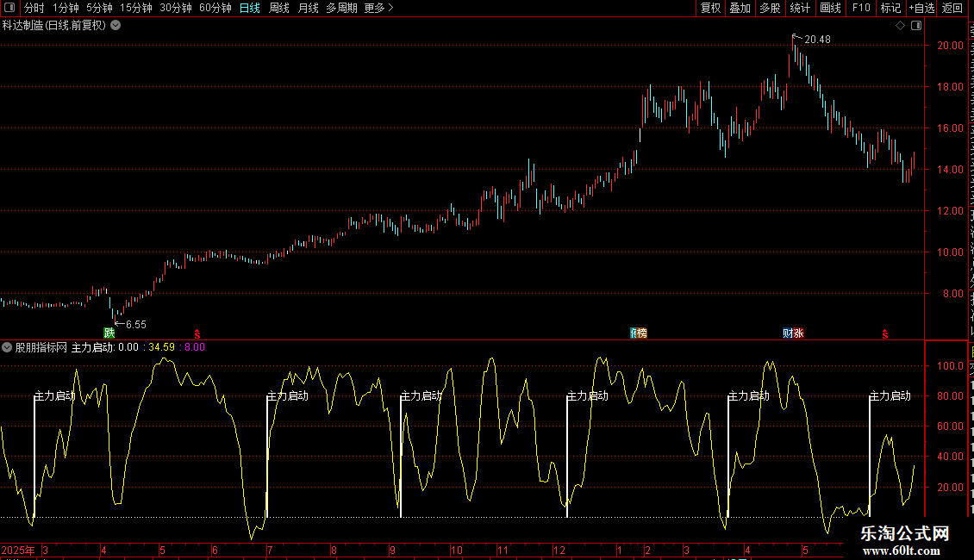The image size is (974, 560).
Task: Click the 20.48 high price label
Action: (x=817, y=39)
